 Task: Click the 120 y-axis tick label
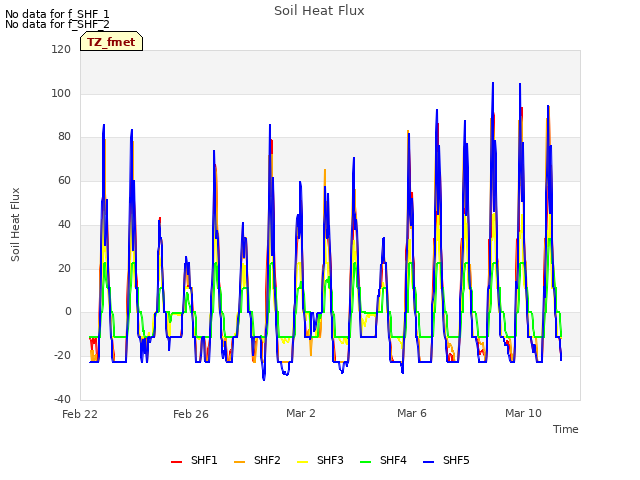tap(61, 49)
